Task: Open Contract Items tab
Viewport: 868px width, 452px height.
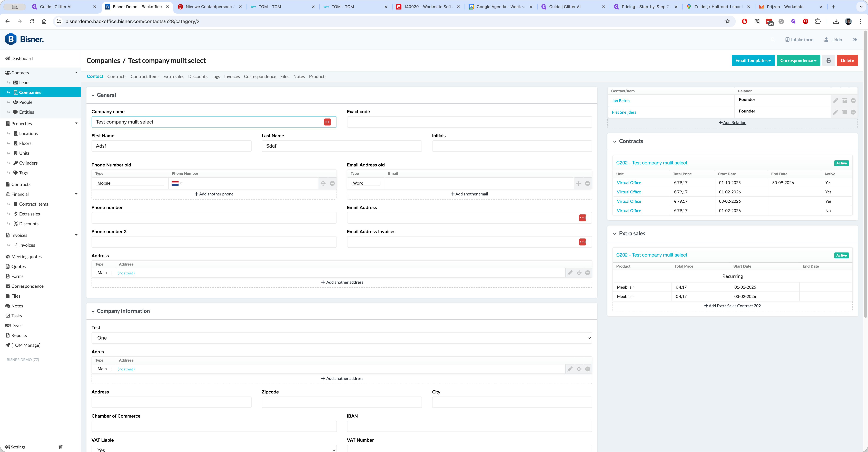Action: 145,77
